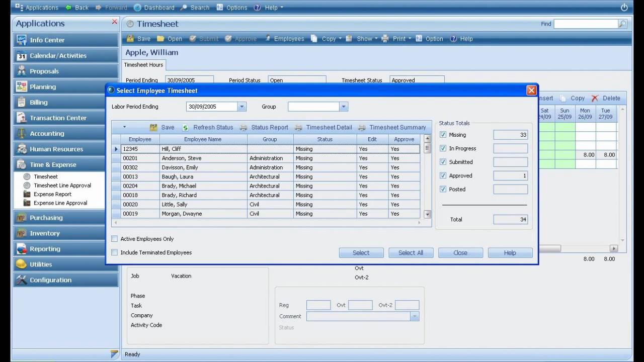Viewport: 644px width, 362px height.
Task: Expand the Show toolbar dropdown
Action: pos(376,39)
